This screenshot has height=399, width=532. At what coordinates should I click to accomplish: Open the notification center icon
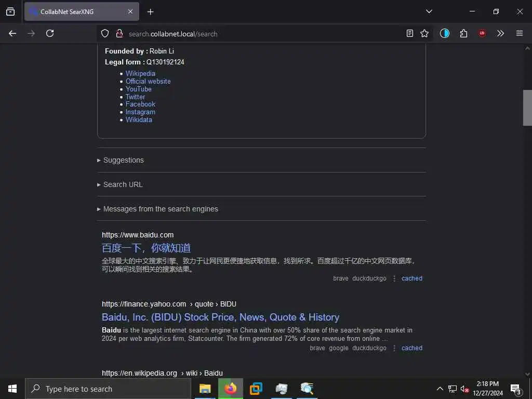516,389
